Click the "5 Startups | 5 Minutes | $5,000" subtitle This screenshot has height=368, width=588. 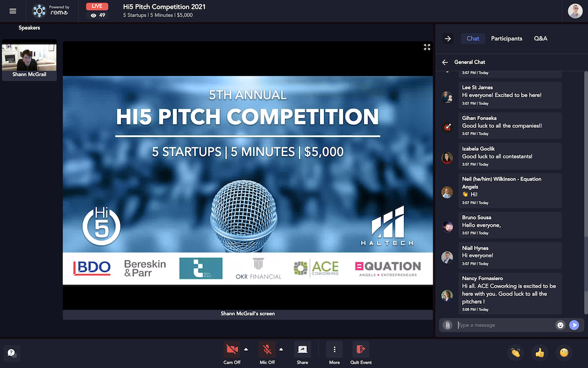point(158,15)
